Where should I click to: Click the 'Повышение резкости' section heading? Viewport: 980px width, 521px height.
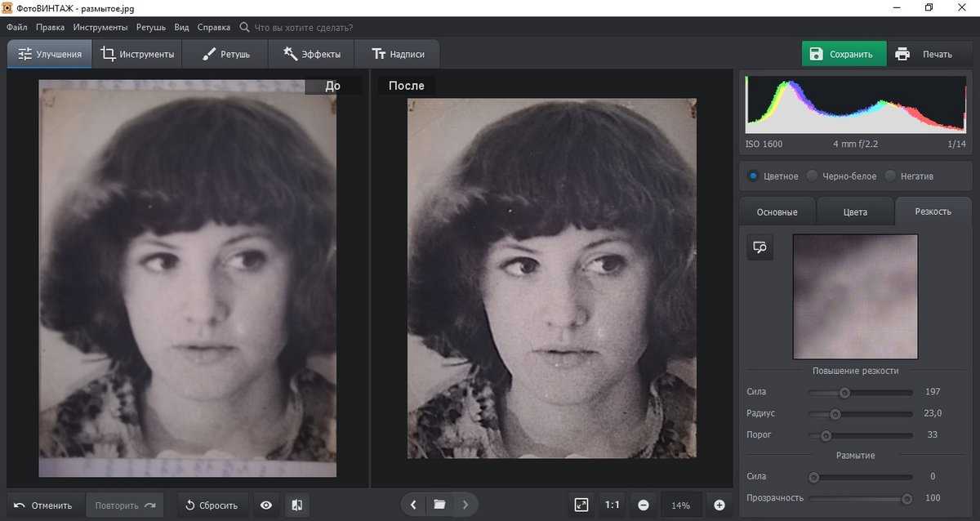[855, 371]
